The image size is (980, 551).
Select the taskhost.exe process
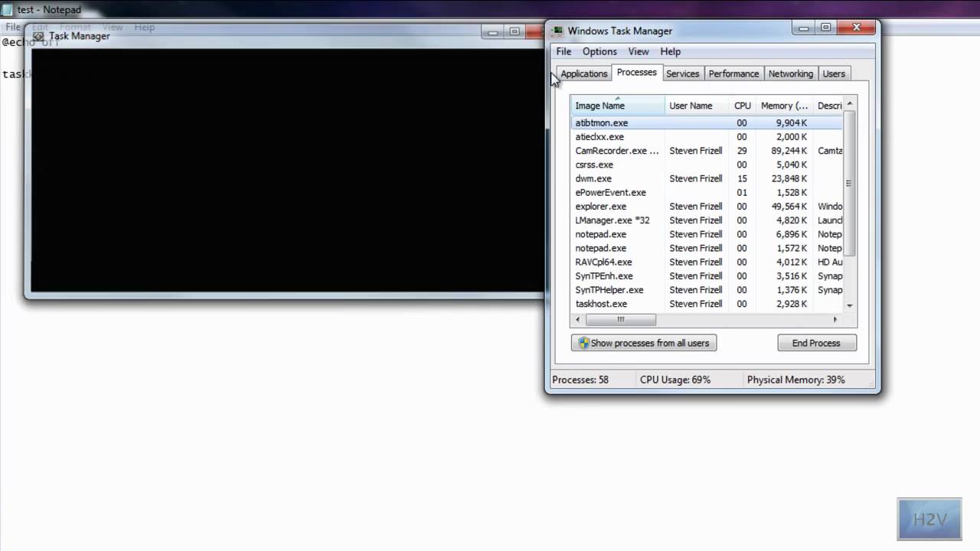coord(707,304)
